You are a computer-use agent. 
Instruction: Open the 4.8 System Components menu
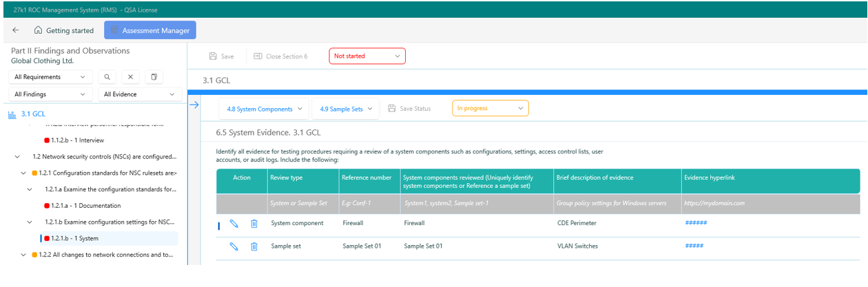[265, 109]
